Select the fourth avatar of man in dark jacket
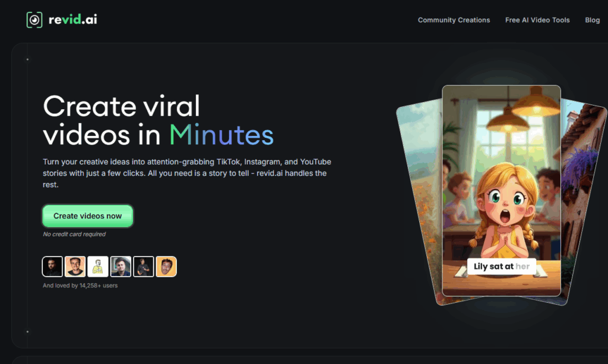Screen dimensions: 608x364 tap(121, 266)
